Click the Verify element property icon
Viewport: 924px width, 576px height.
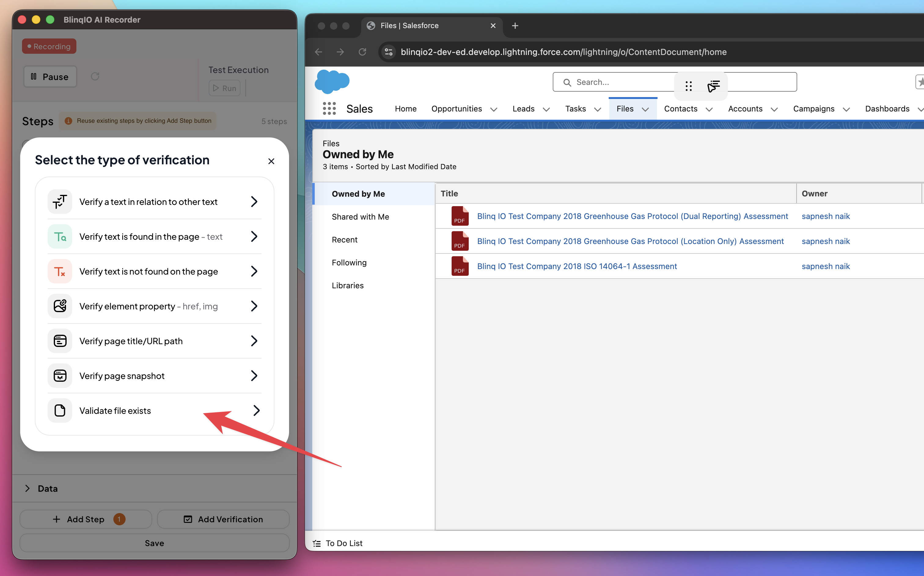60,306
